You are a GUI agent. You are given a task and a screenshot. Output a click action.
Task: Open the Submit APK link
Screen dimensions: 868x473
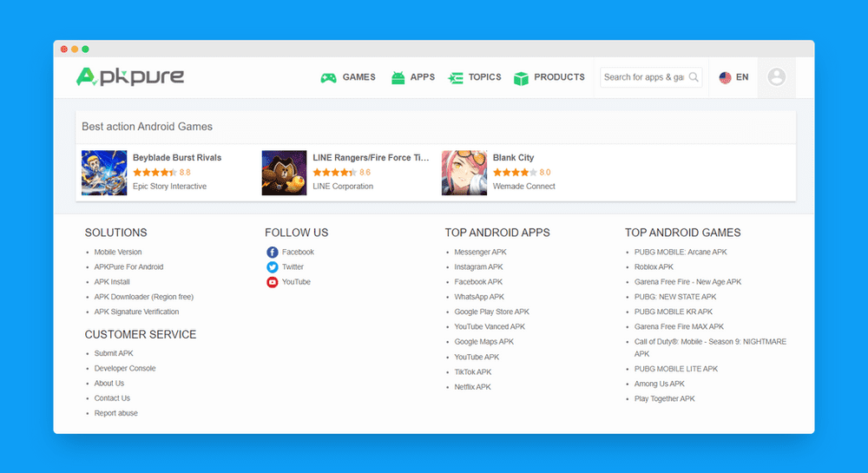(x=114, y=353)
